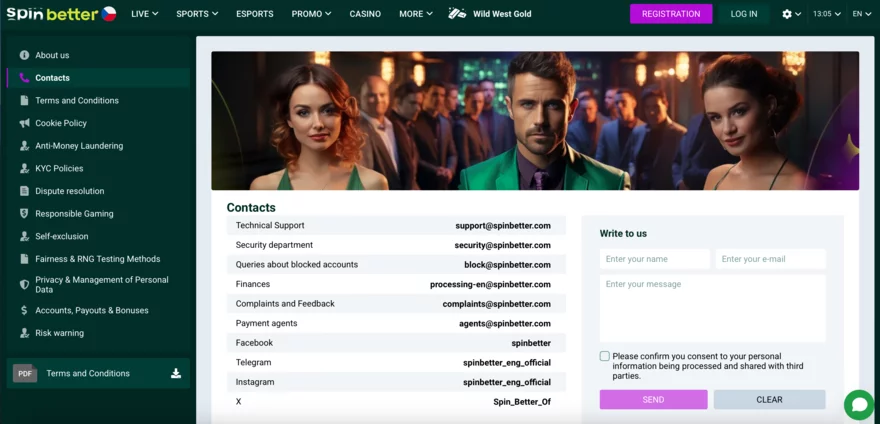Expand the LIVE dropdown menu
This screenshot has width=880, height=424.
145,14
